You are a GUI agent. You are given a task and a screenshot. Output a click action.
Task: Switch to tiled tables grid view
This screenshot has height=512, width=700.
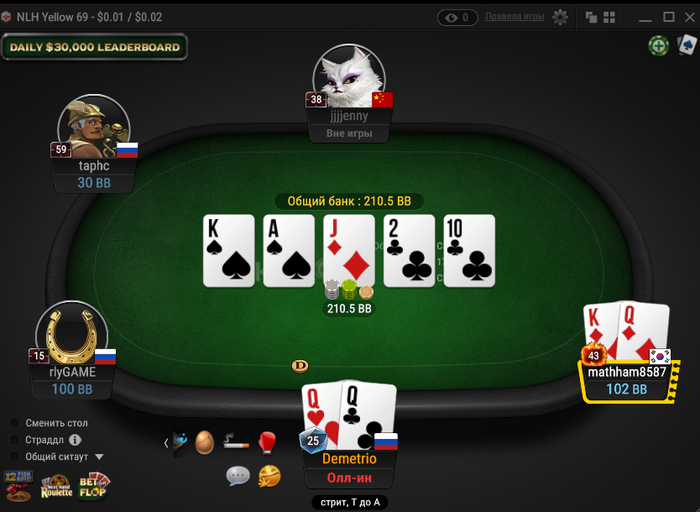click(x=609, y=17)
